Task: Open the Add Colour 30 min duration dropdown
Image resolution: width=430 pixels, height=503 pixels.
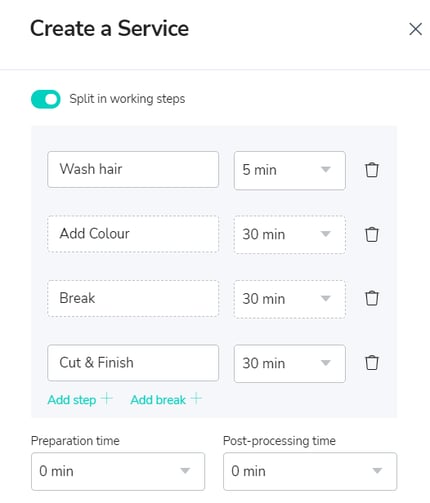Action: pos(290,235)
